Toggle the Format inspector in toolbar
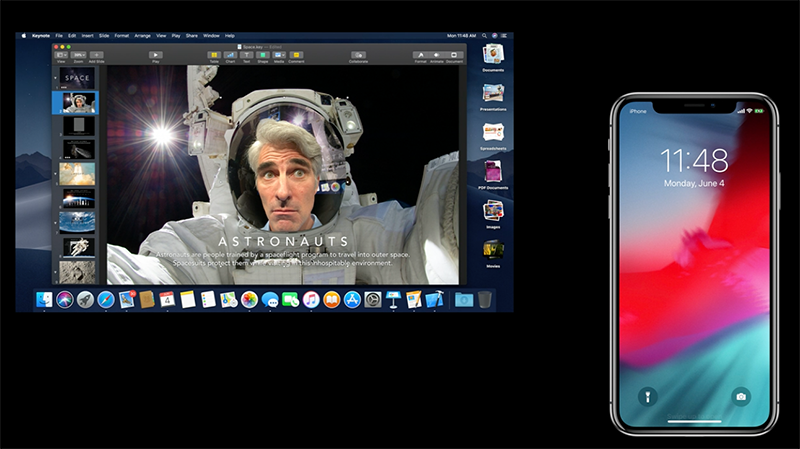This screenshot has height=449, width=800. coord(420,55)
